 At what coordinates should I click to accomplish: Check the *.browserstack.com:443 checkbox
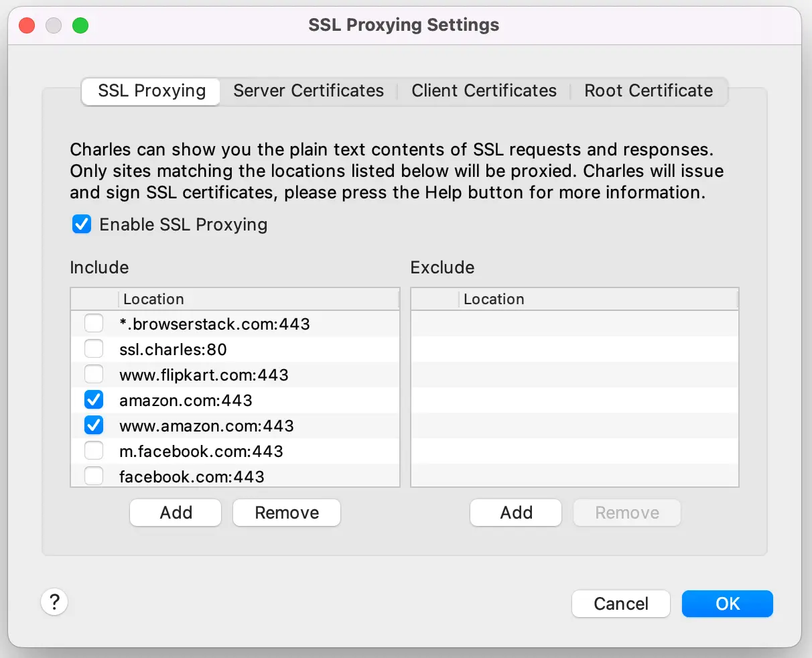click(94, 324)
